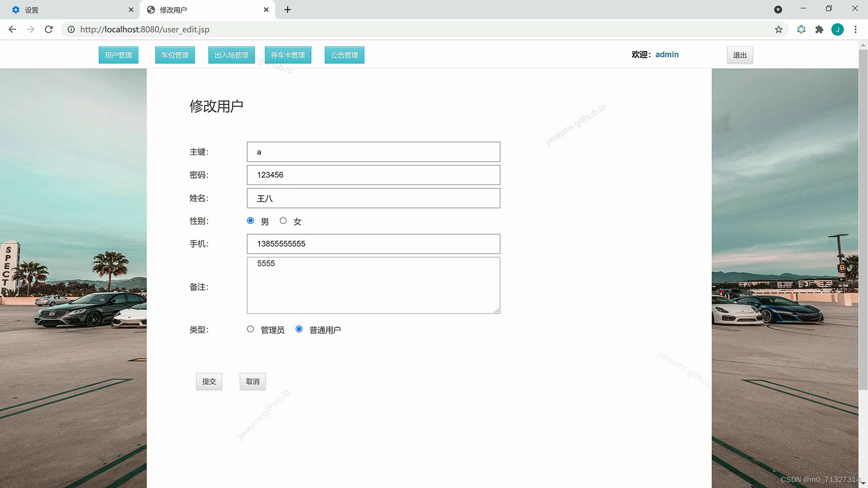Select the 修改用户 browser tab
This screenshot has width=868, height=488.
tap(208, 9)
